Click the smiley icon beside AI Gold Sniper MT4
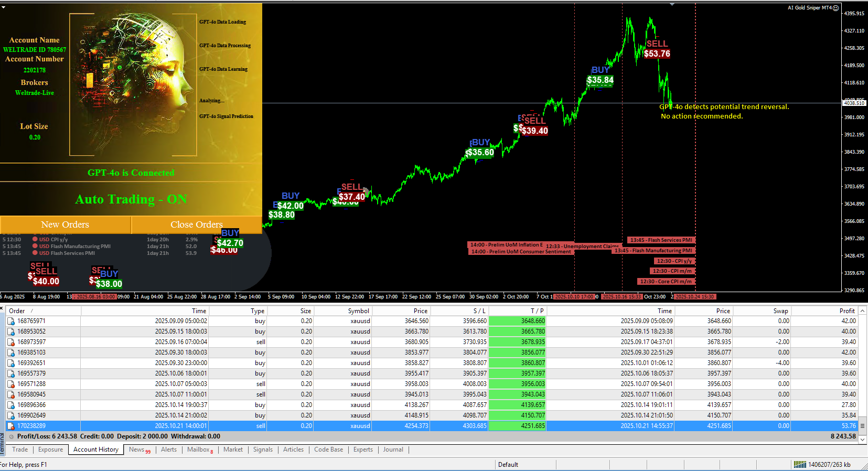868x471 pixels. 836,8
